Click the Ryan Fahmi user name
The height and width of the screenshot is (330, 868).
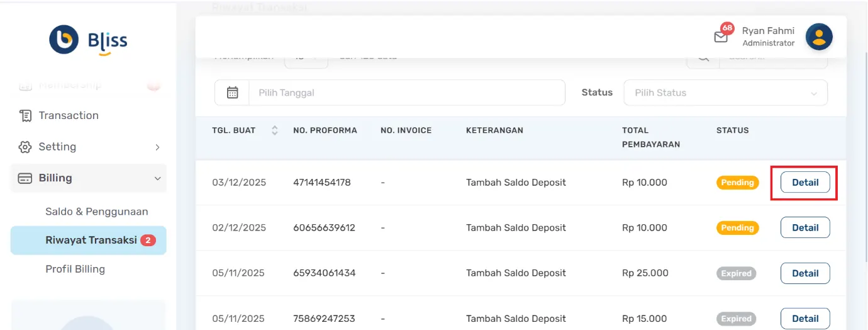click(x=768, y=31)
